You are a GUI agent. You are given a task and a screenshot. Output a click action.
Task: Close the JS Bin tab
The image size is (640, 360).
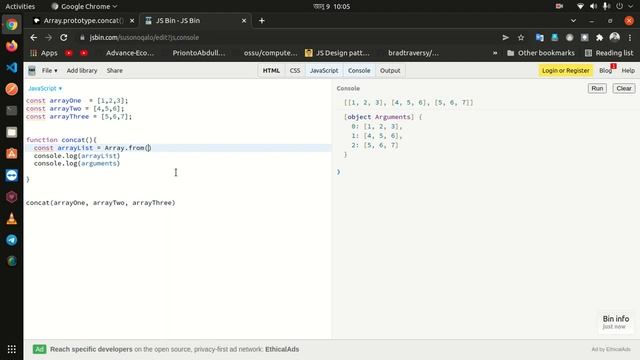[x=244, y=20]
